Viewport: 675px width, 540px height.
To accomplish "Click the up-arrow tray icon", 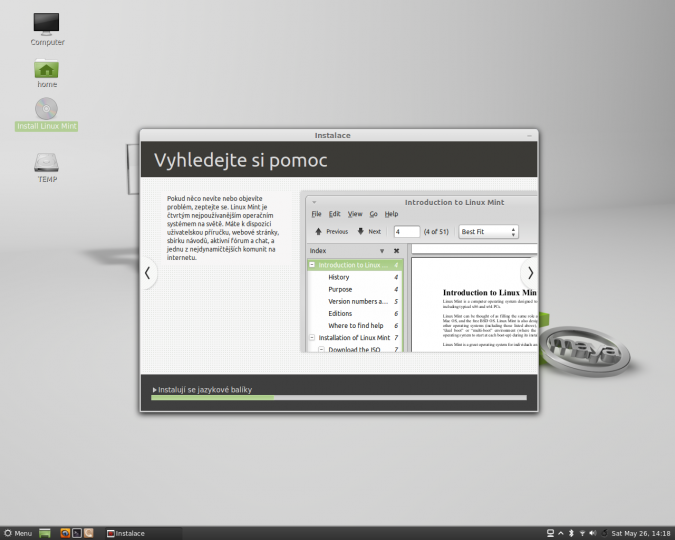I will (x=561, y=533).
